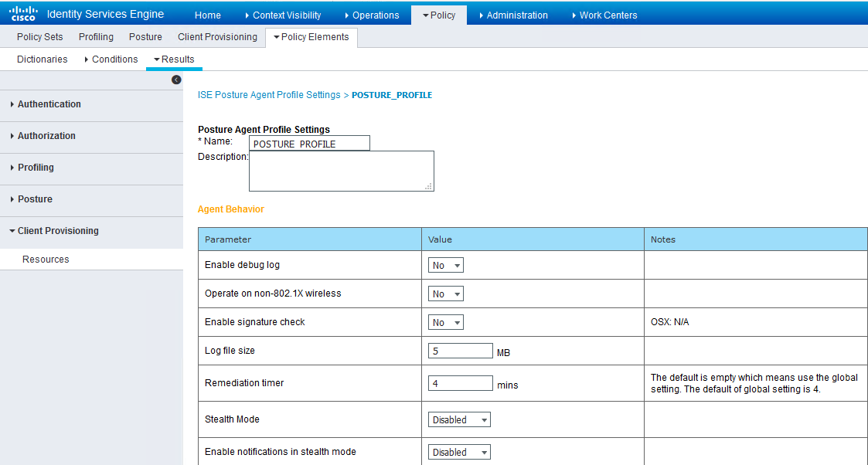Click POSTURE_PROFILE breadcrumb
868x465 pixels.
click(x=392, y=95)
